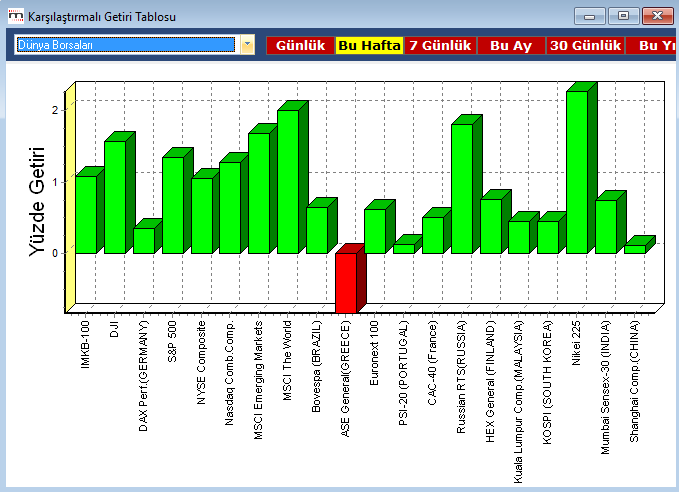This screenshot has width=679, height=492.
Task: Click the IMKB-100 axis label
Action: [85, 344]
